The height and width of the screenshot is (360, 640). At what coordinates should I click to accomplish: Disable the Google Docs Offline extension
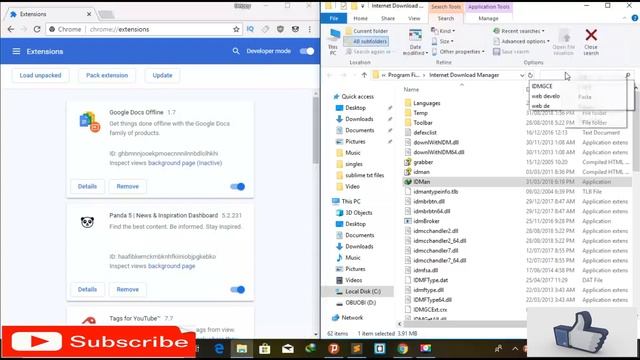tap(238, 187)
